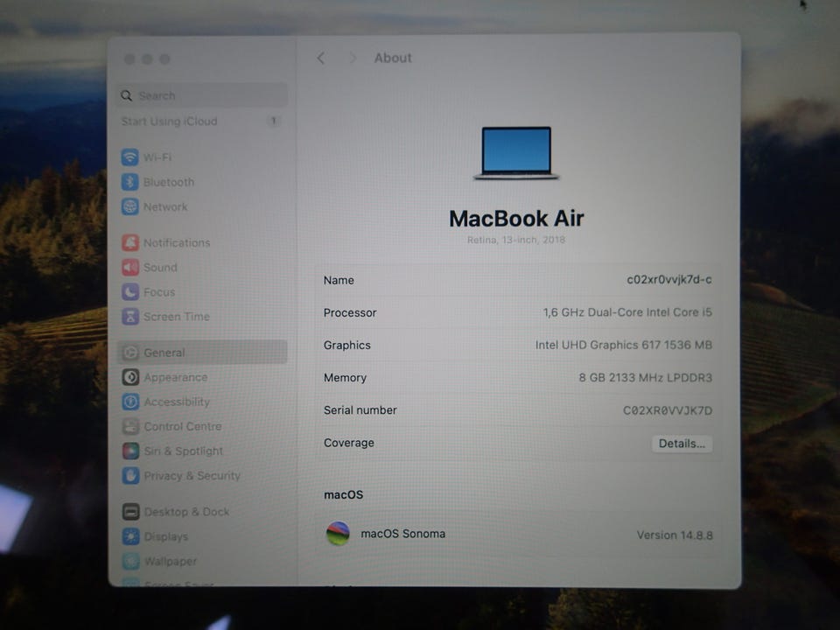The height and width of the screenshot is (630, 840).
Task: Select the Focus label in sidebar
Action: 159,292
